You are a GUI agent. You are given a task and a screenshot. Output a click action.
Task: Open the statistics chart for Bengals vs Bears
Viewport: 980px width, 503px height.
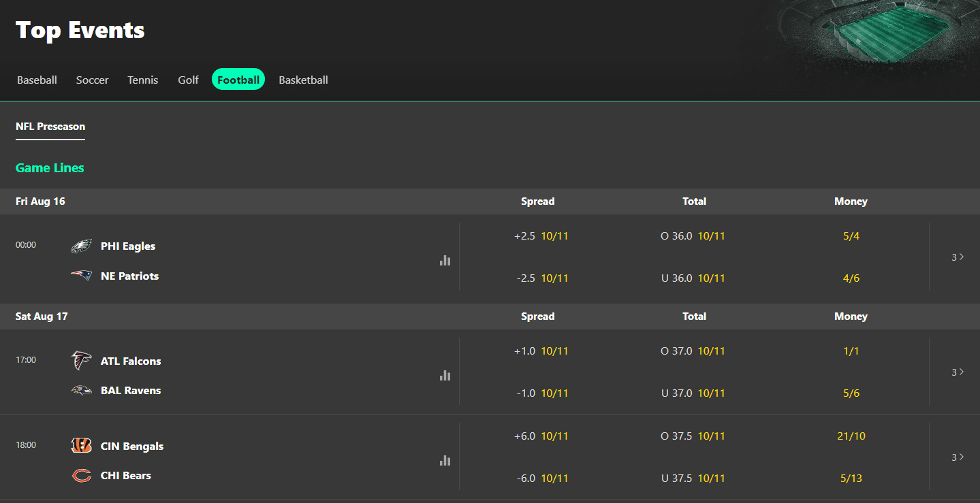click(445, 460)
